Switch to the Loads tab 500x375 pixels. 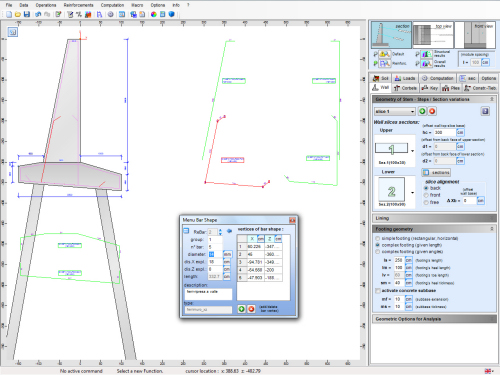pos(405,78)
